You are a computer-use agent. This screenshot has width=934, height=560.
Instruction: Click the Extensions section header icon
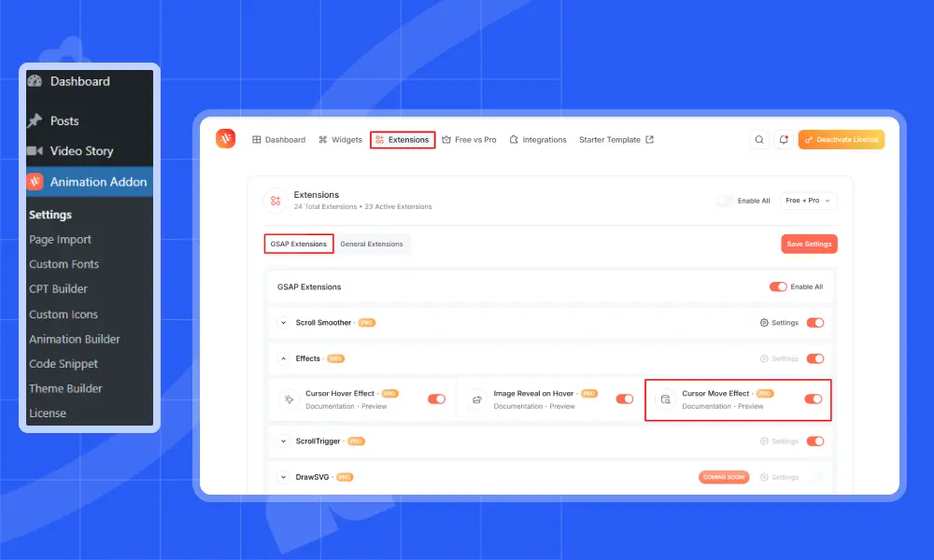coord(275,200)
